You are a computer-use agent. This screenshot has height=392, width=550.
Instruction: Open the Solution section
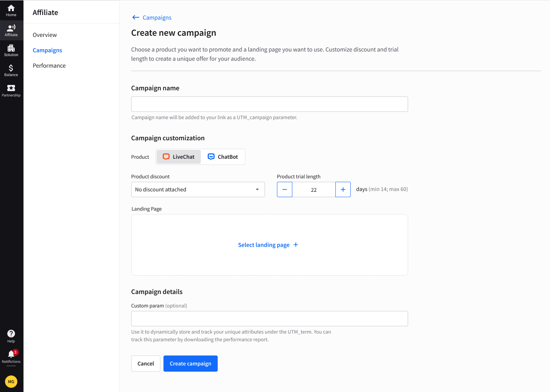[x=11, y=49]
